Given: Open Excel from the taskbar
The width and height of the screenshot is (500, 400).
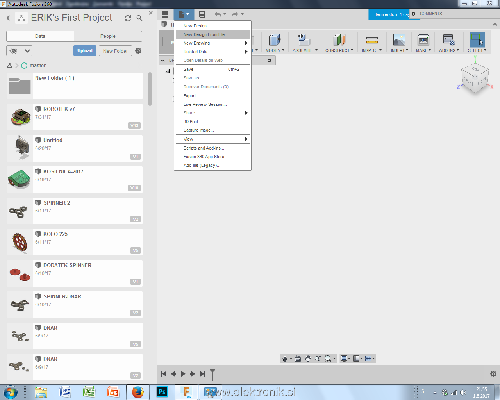Looking at the screenshot, I should 88,392.
